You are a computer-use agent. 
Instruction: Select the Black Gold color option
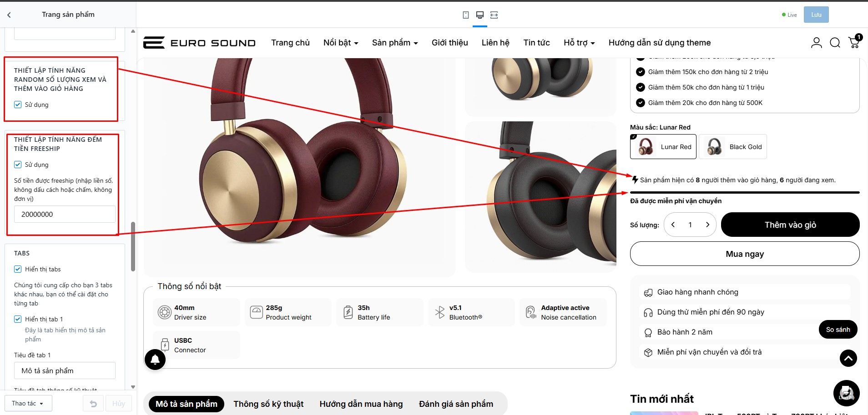733,147
